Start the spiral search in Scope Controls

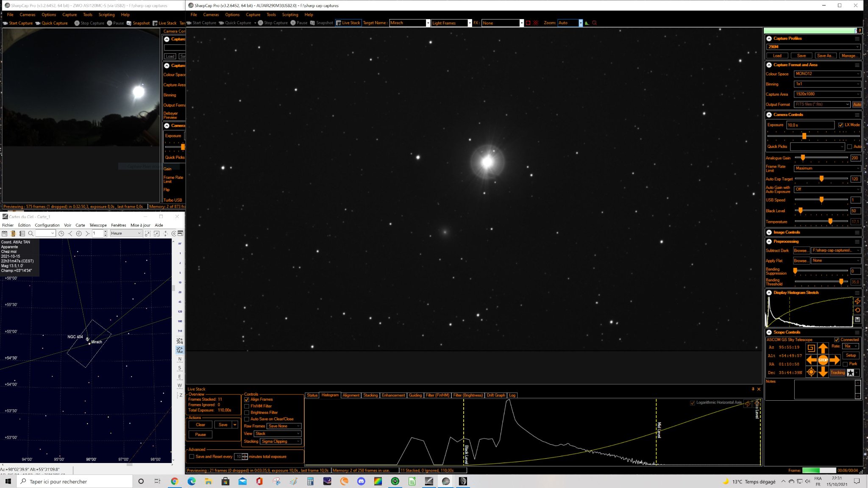[811, 348]
